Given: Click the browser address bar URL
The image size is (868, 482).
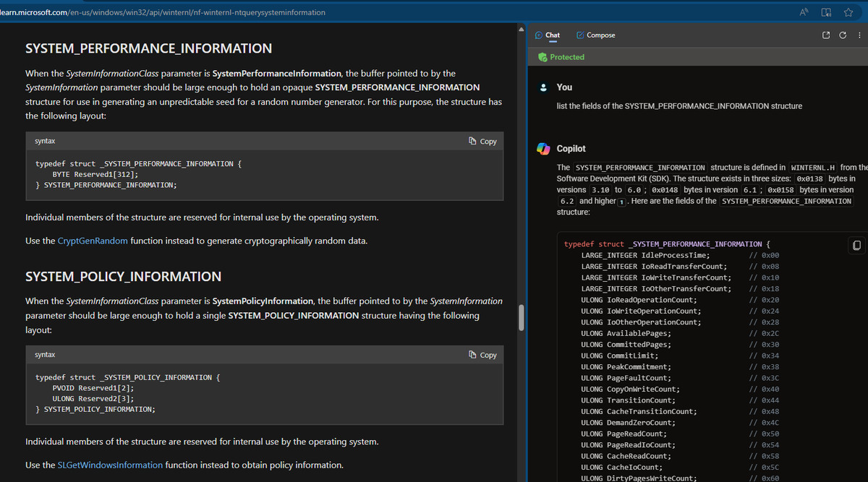Looking at the screenshot, I should pos(163,12).
